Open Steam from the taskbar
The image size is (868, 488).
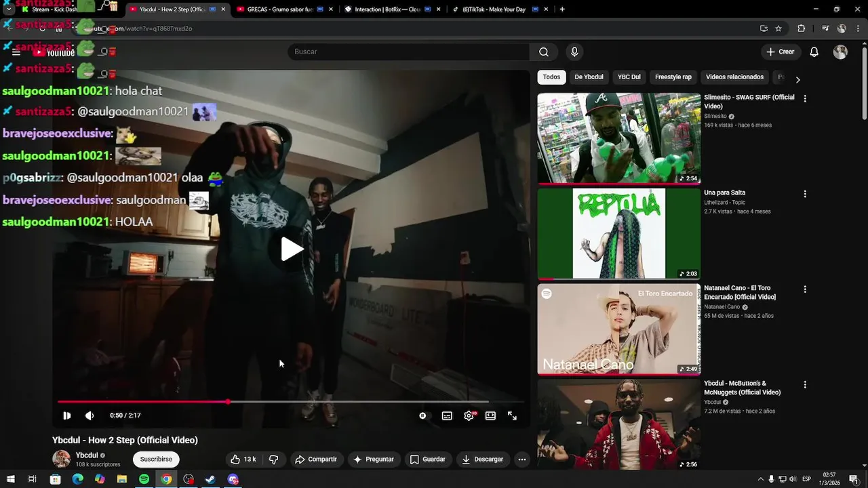click(211, 479)
